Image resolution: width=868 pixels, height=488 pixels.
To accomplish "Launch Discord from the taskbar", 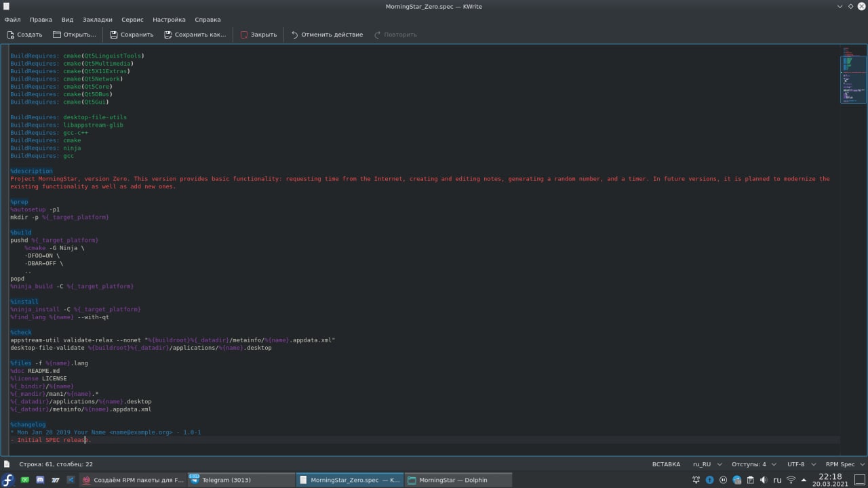I will [x=40, y=480].
